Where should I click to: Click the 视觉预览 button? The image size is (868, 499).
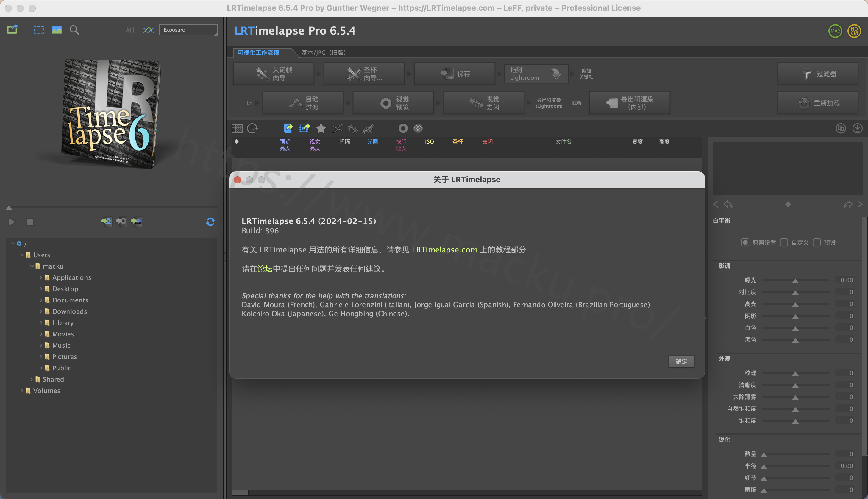click(x=393, y=103)
